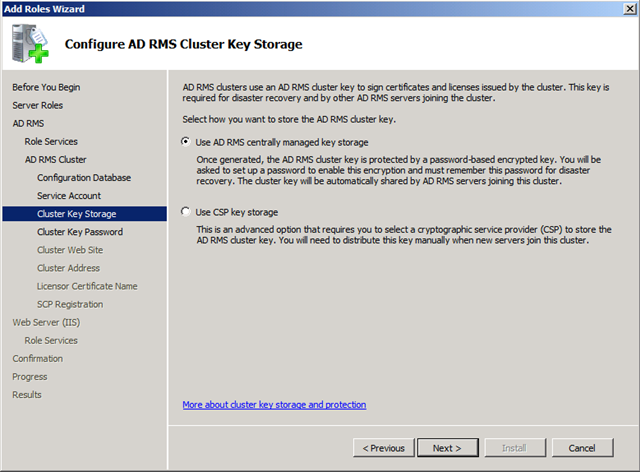Click the Results step

tap(27, 395)
